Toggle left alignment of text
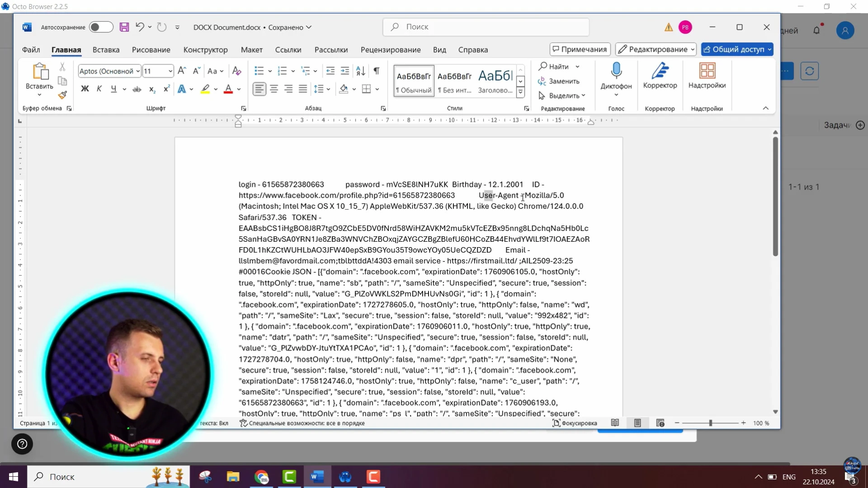Image resolution: width=868 pixels, height=488 pixels. click(259, 89)
